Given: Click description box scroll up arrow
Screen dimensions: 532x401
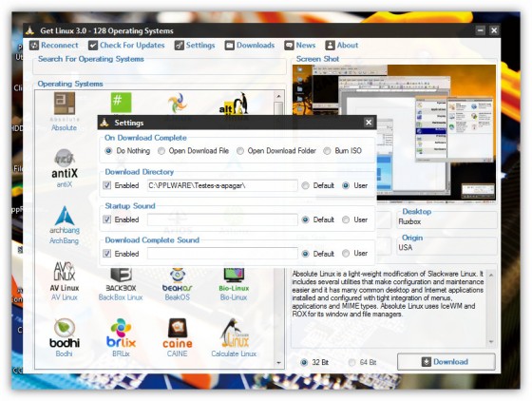Looking at the screenshot, I should pyautogui.click(x=491, y=275).
